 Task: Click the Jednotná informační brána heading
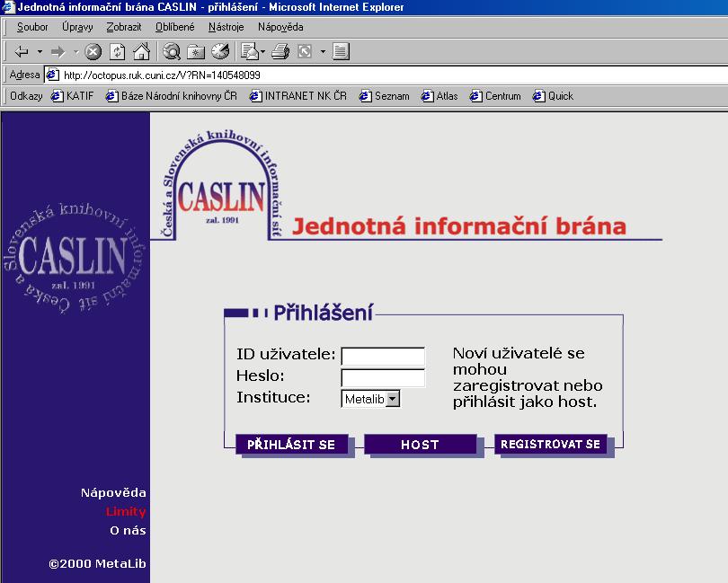(459, 226)
